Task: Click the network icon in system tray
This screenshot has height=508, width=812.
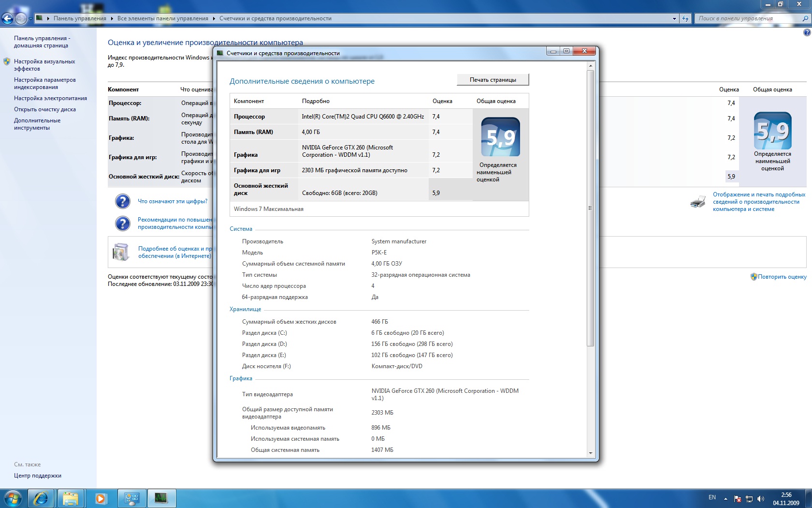Action: pos(749,499)
